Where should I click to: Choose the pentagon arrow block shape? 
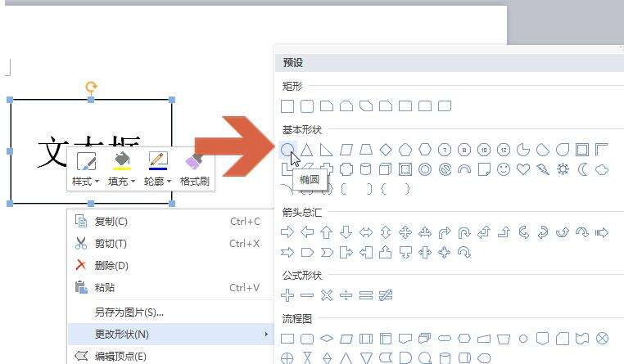click(307, 252)
